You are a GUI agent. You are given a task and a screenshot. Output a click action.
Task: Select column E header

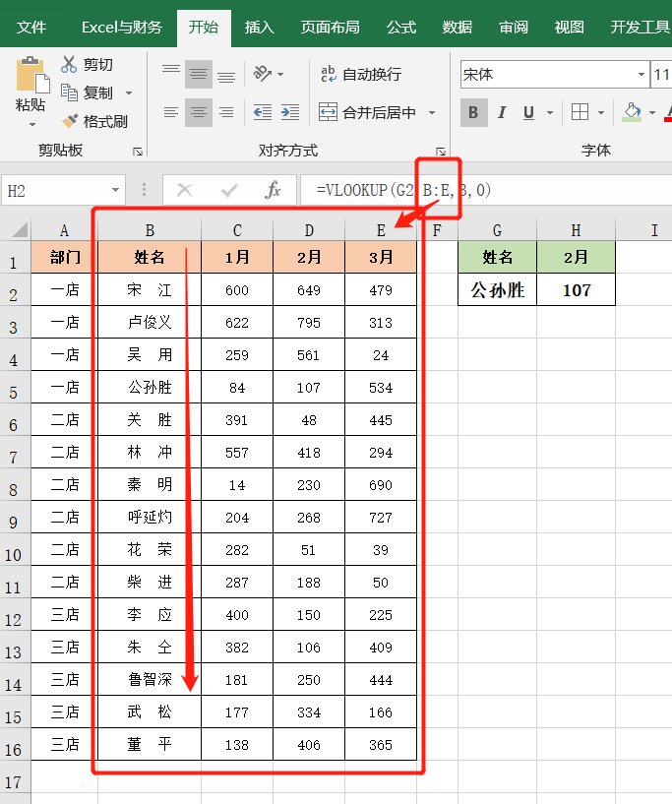(x=381, y=230)
